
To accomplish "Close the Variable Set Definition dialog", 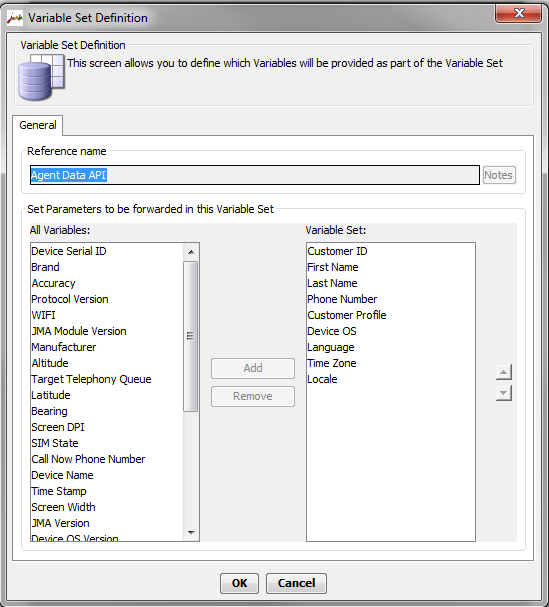I will [518, 14].
